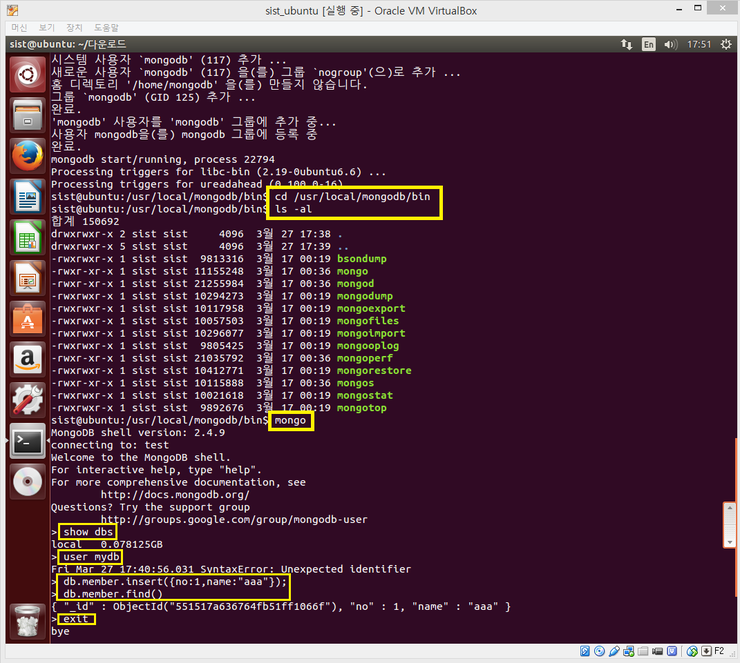This screenshot has width=740, height=663.
Task: Open LibreOffice Calc spreadsheet icon
Action: (x=25, y=238)
